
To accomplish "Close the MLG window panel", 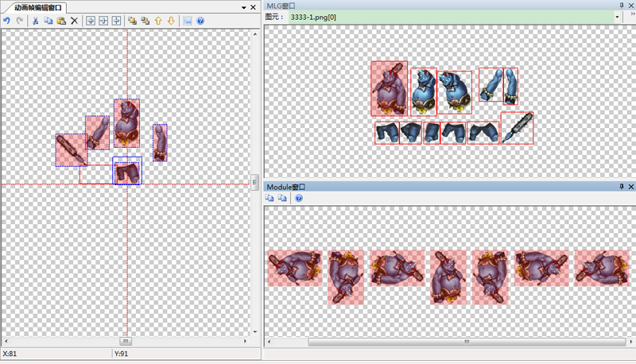I will coord(631,6).
